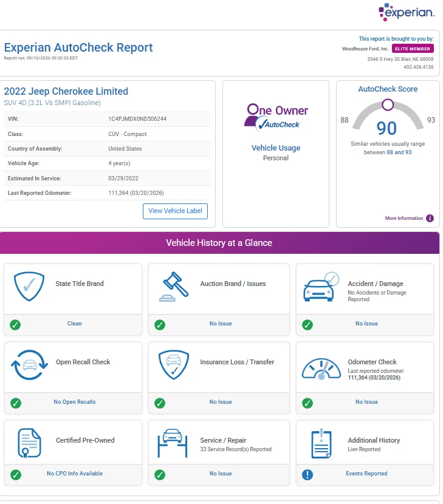This screenshot has height=504, width=443.
Task: Click the State Title Brand shield icon
Action: click(29, 286)
